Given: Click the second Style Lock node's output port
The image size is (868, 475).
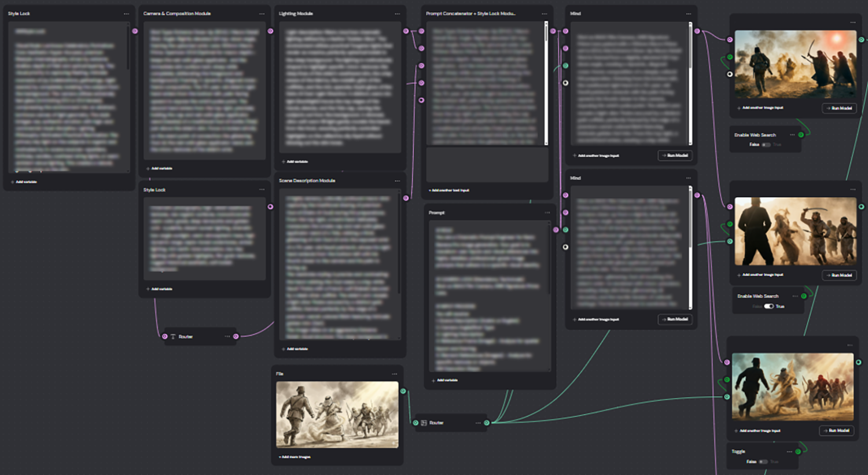Looking at the screenshot, I should pyautogui.click(x=270, y=207).
